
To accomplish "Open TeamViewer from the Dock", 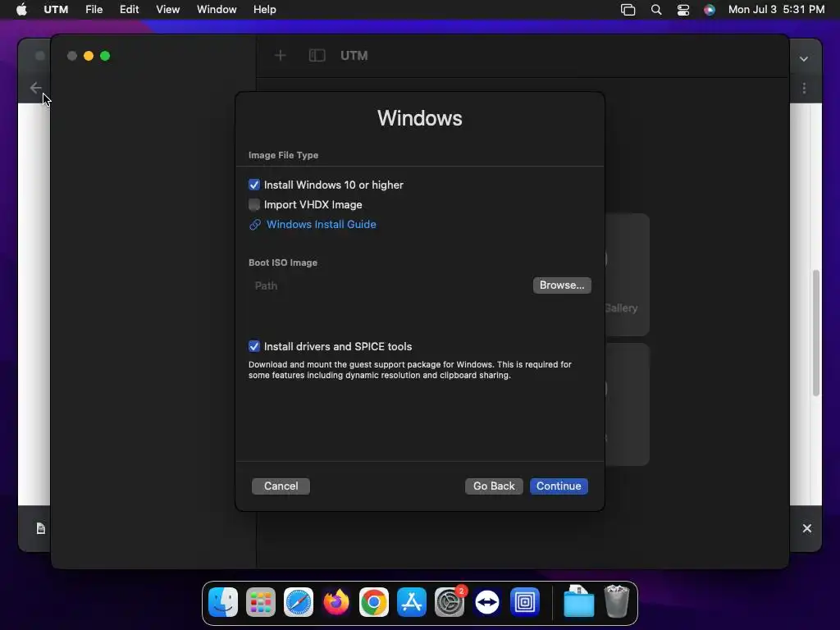I will (x=487, y=602).
